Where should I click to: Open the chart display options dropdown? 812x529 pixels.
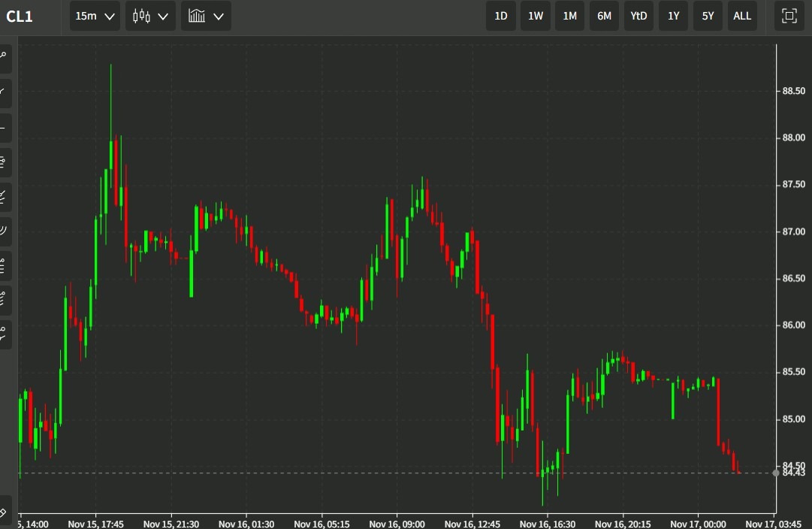219,16
